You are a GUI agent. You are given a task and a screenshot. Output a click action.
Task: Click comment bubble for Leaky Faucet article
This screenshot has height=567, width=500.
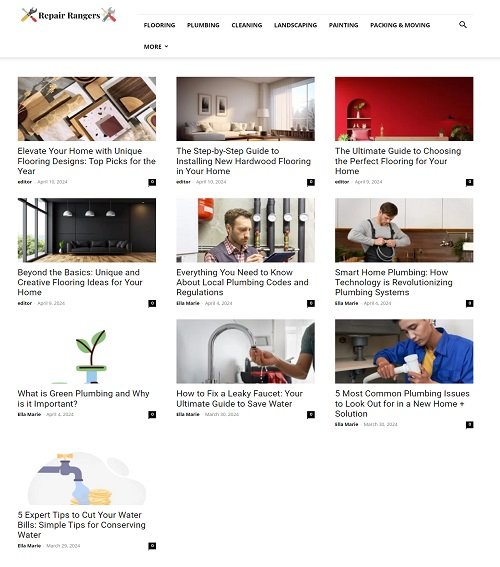[x=311, y=414]
